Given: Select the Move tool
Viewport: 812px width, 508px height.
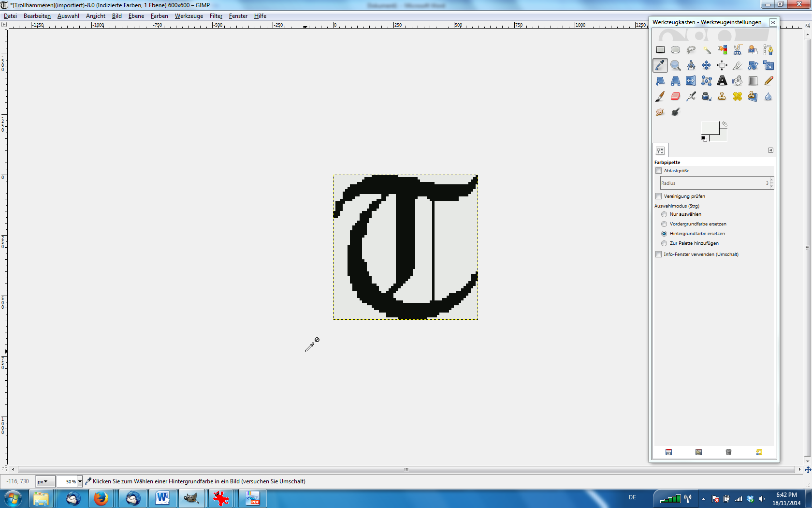Looking at the screenshot, I should [x=706, y=65].
